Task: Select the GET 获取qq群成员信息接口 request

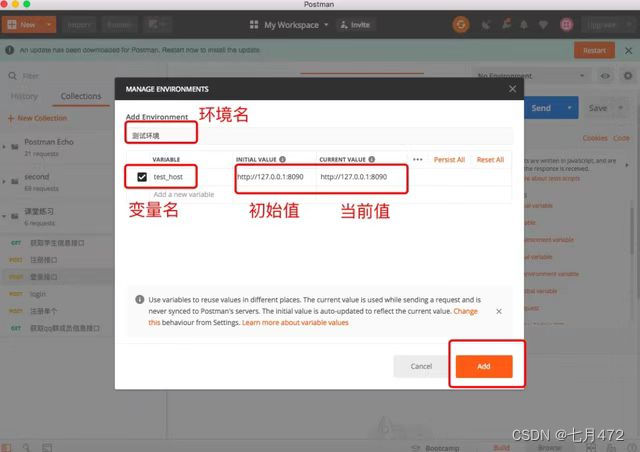Action: click(56, 328)
